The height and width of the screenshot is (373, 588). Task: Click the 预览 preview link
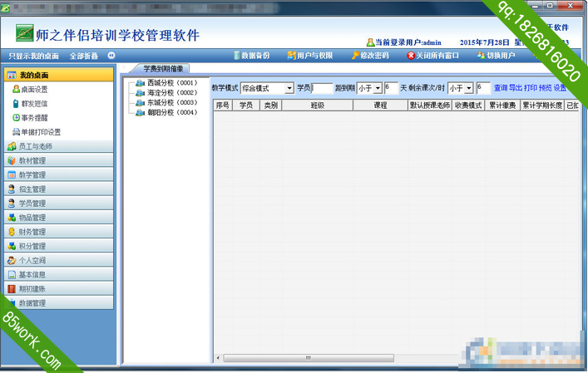point(546,88)
